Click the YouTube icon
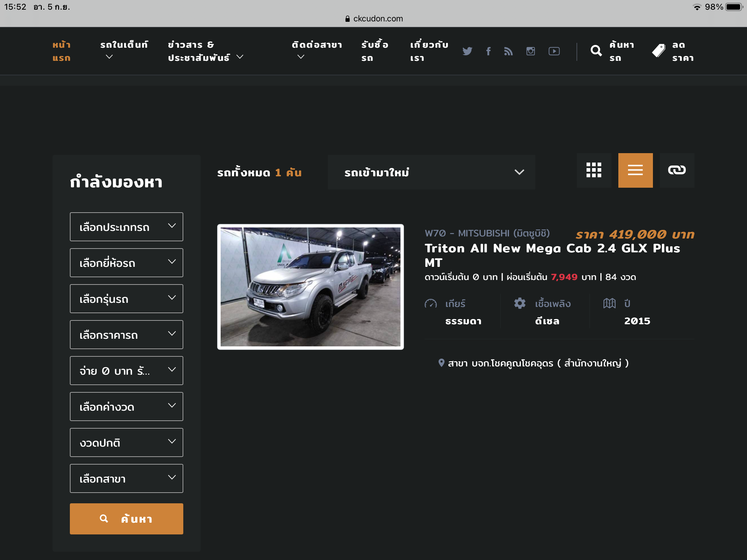 click(x=554, y=51)
